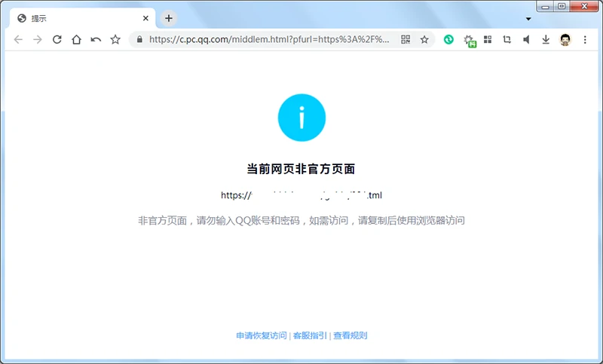Screen dimensions: 603x364
Task: Go back to previous page
Action: pos(18,40)
